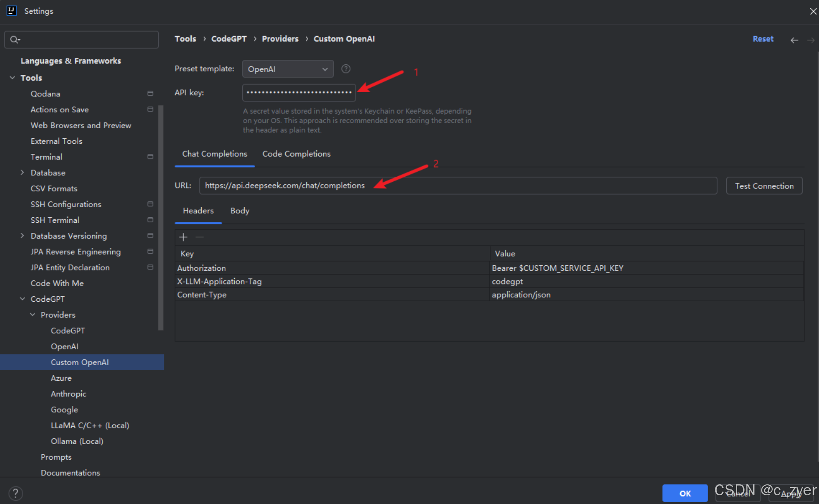The image size is (819, 504).
Task: Click the plus icon to add a header
Action: 183,237
